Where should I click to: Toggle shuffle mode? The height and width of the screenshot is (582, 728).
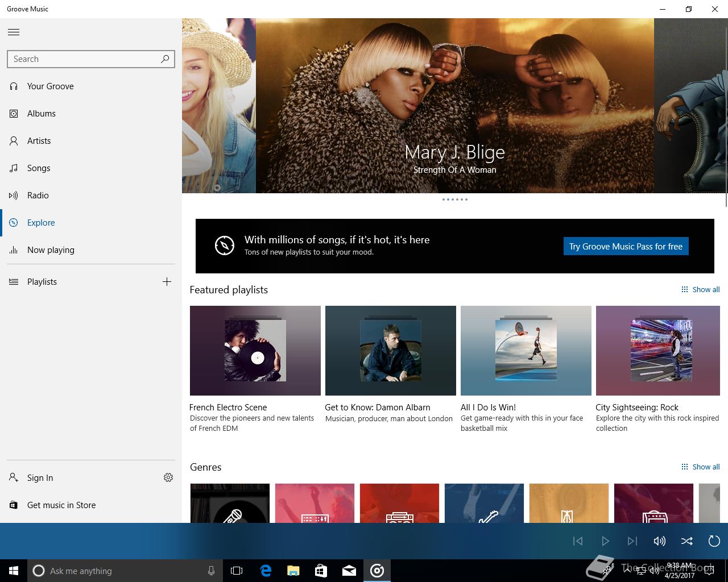687,541
